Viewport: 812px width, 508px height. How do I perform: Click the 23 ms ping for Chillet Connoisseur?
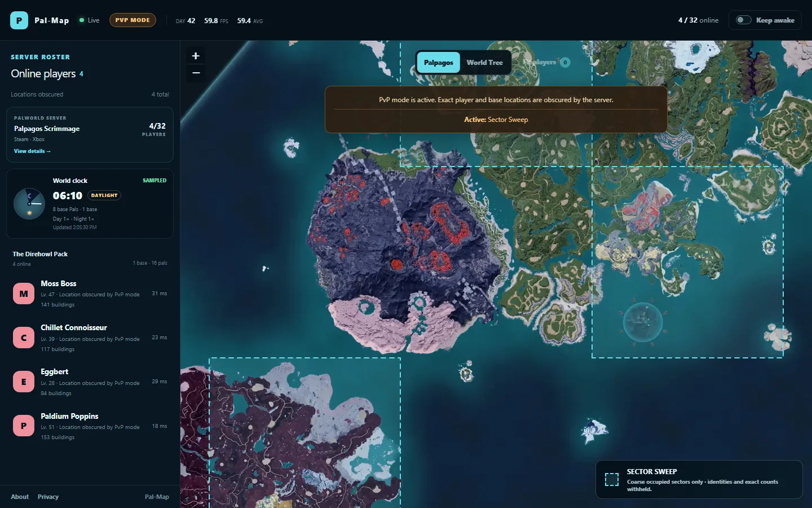click(159, 338)
